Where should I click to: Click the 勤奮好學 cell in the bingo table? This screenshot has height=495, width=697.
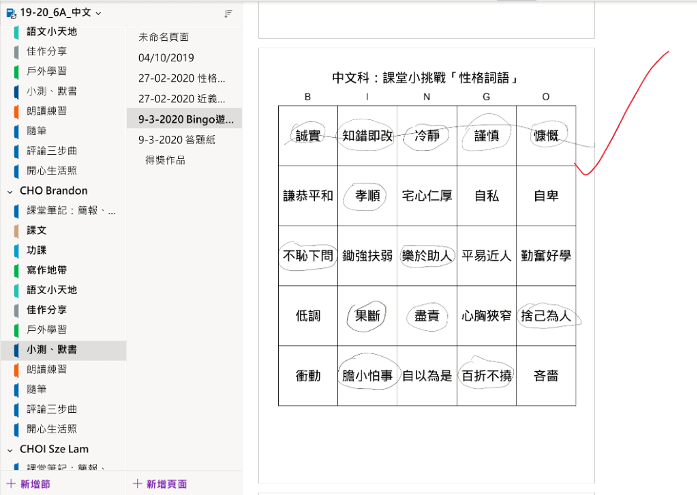(x=546, y=256)
